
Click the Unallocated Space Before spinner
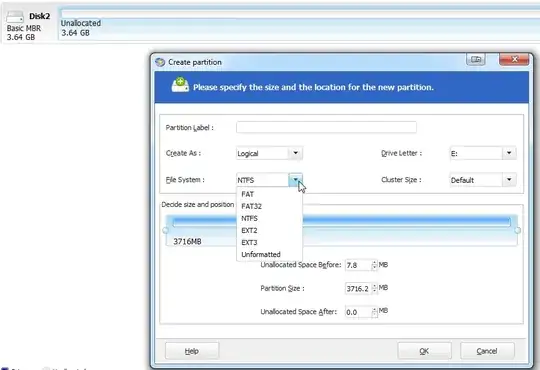tap(374, 265)
